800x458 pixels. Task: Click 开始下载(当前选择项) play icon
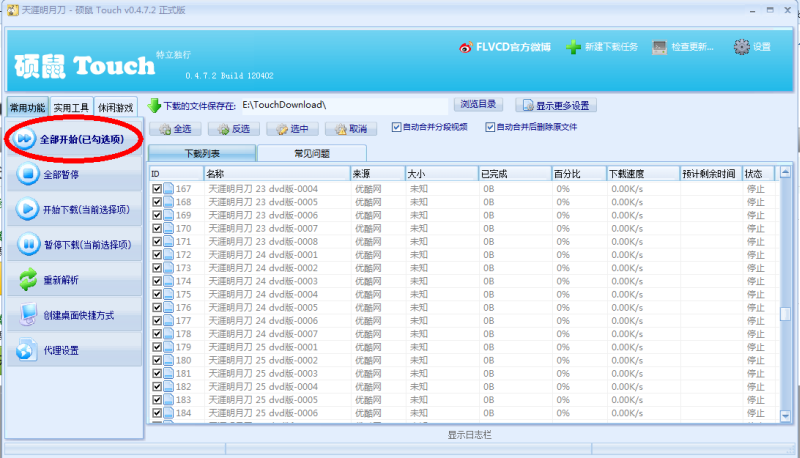coord(28,209)
